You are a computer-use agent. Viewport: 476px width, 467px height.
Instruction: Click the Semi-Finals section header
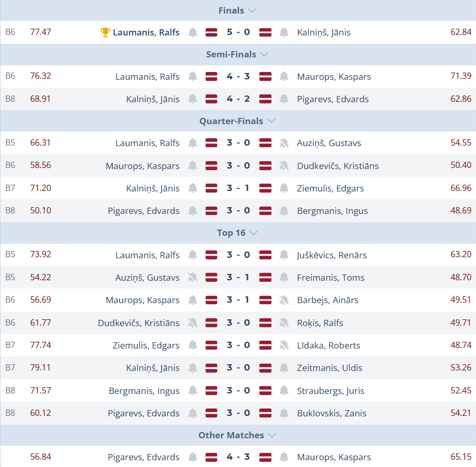point(231,54)
